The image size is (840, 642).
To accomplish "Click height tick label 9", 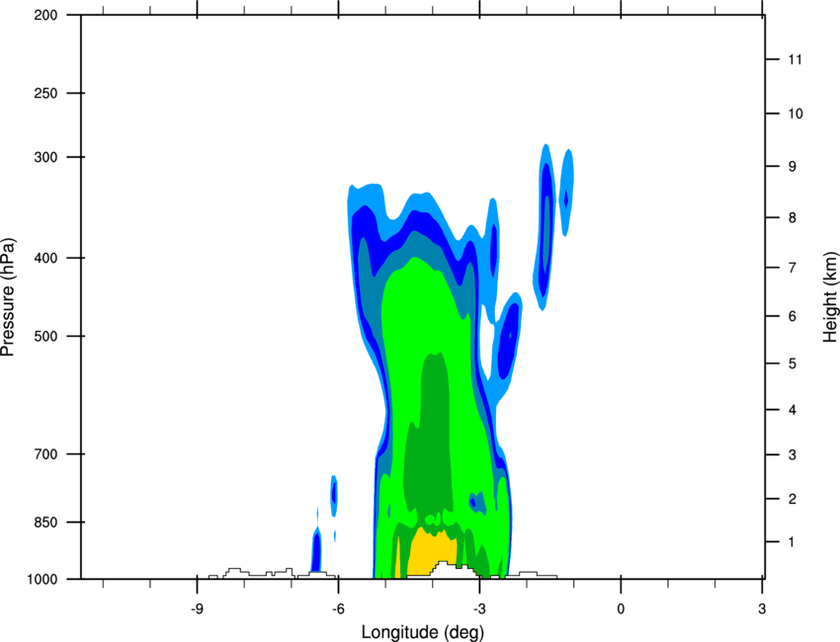I will [x=792, y=167].
